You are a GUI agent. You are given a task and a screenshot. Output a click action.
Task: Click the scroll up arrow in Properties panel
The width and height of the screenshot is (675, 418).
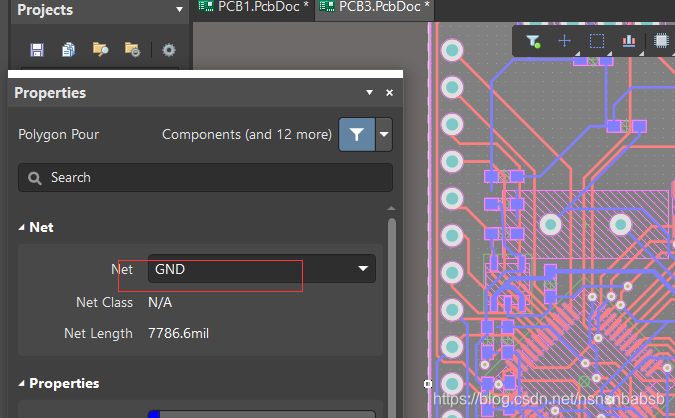pyautogui.click(x=391, y=208)
